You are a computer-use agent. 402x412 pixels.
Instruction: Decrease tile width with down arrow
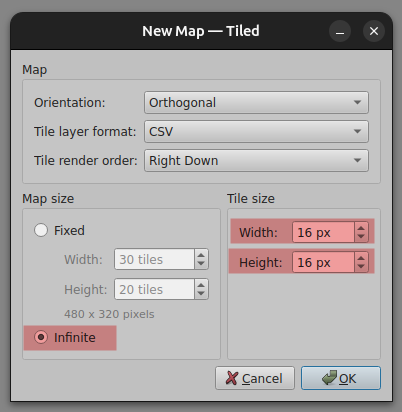tap(361, 237)
